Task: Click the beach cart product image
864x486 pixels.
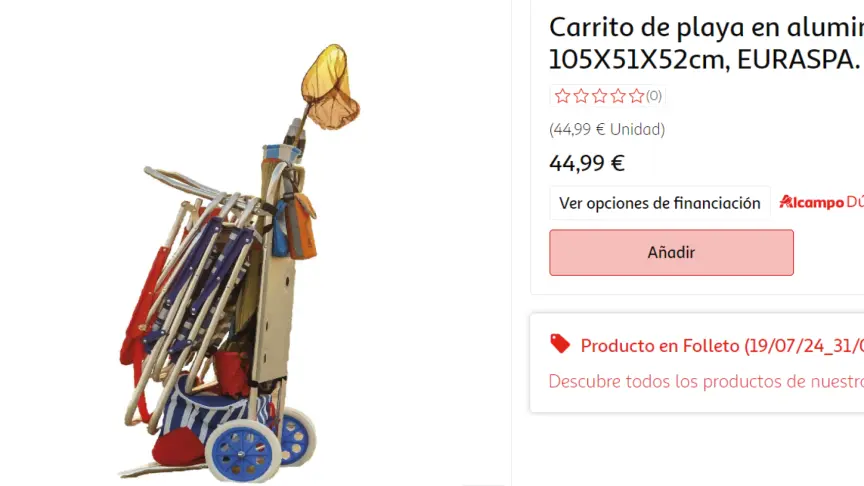Action: point(239,261)
